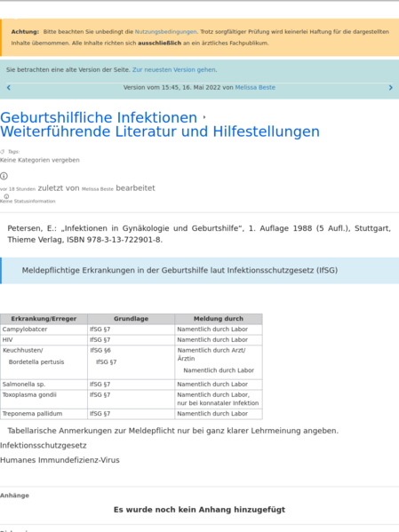399x532 pixels.
Task: Click the small status info icon
Action: coord(6,196)
